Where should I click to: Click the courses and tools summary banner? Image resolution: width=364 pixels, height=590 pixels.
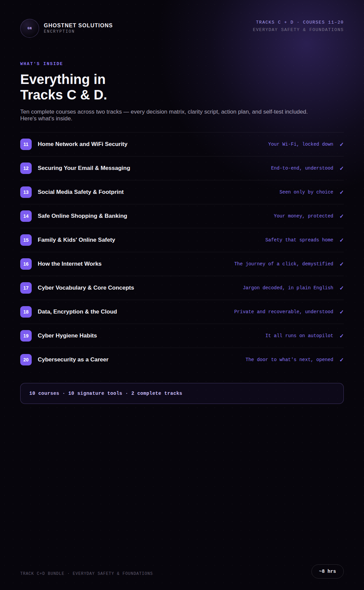182,393
